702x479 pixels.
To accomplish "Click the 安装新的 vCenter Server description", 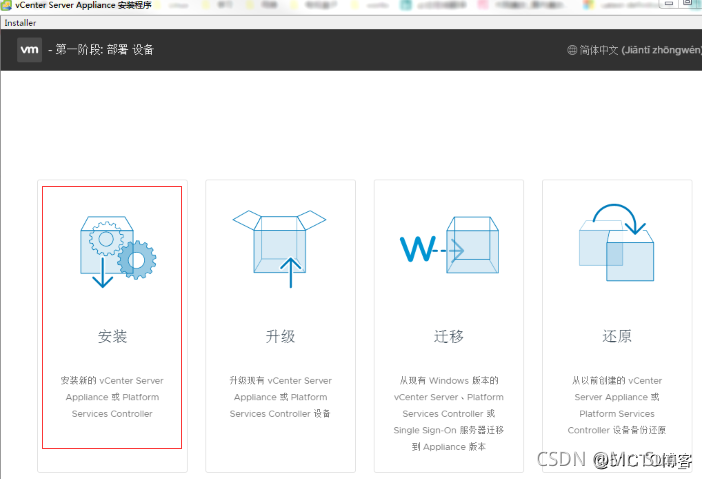I will [x=112, y=397].
